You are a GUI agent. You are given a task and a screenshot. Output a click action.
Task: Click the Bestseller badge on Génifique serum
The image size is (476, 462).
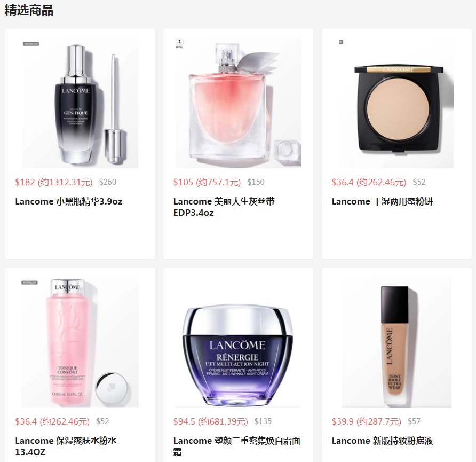(x=31, y=44)
